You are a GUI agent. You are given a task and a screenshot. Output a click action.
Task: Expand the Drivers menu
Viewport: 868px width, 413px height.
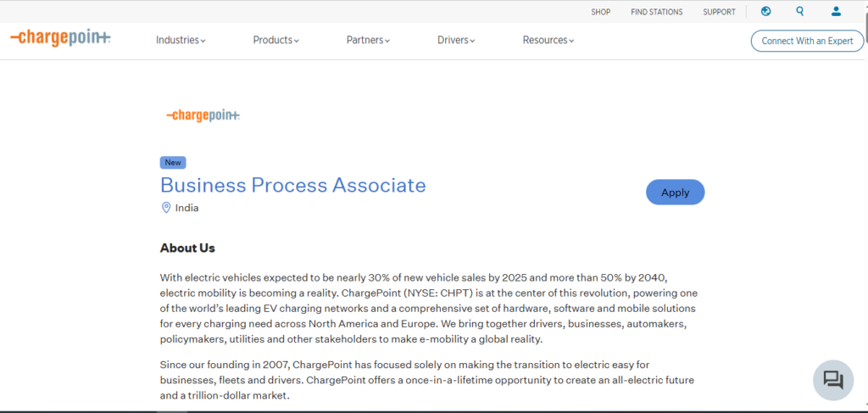(456, 40)
